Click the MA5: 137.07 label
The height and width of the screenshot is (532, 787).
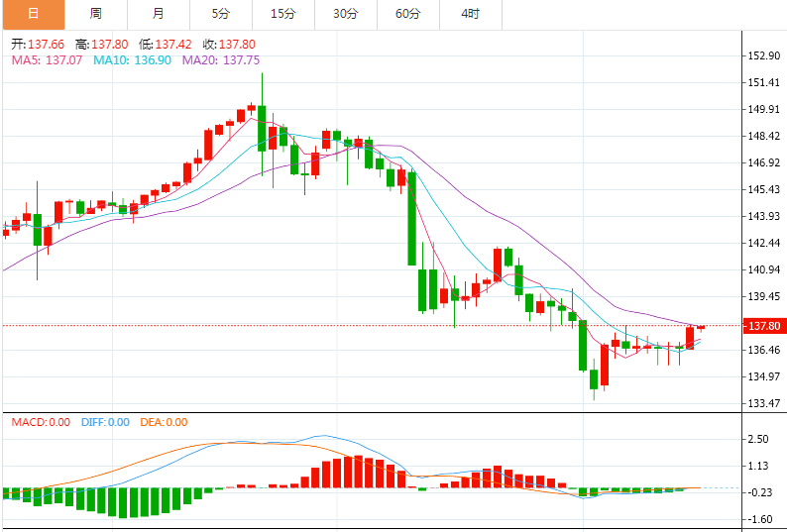point(47,60)
